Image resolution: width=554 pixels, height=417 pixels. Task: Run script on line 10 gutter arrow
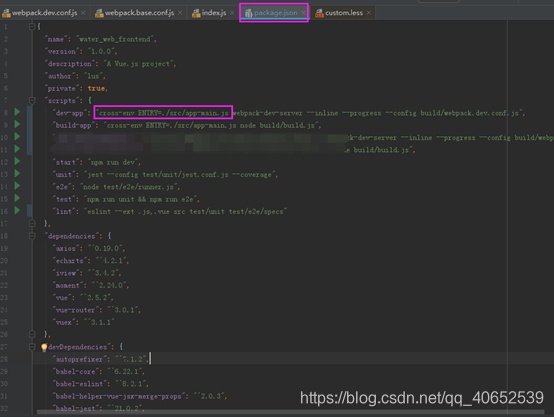click(17, 136)
